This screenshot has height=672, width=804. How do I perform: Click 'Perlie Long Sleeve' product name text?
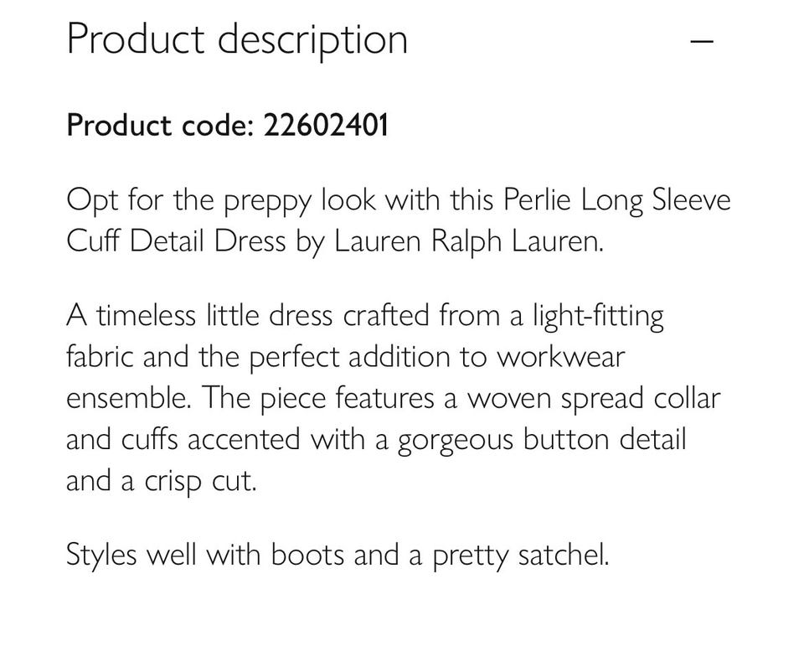click(x=617, y=200)
